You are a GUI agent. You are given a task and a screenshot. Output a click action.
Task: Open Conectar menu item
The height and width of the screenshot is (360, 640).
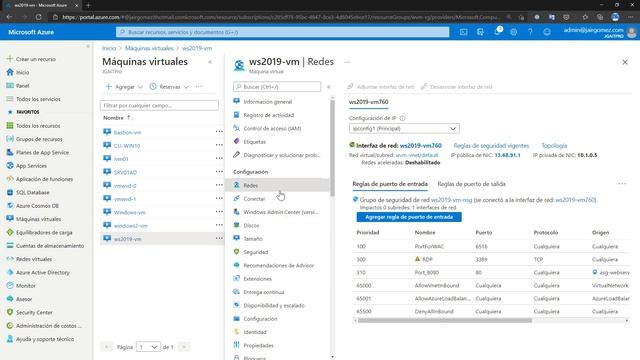[x=254, y=199]
